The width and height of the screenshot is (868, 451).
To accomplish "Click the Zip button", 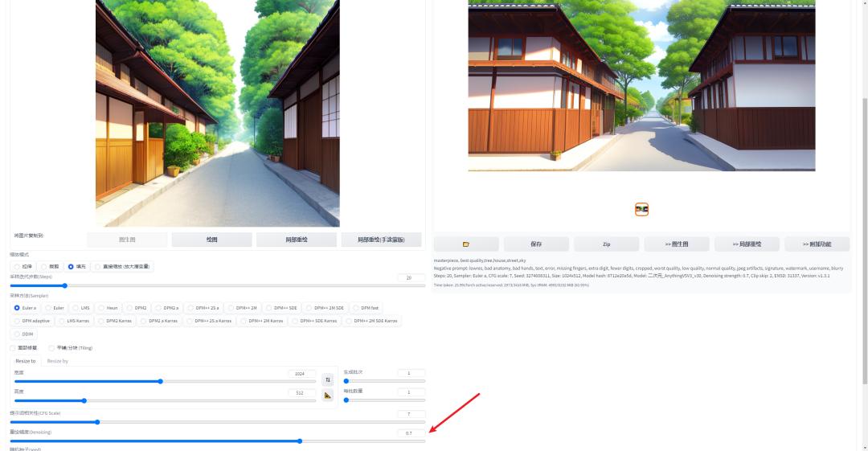I will pyautogui.click(x=607, y=244).
